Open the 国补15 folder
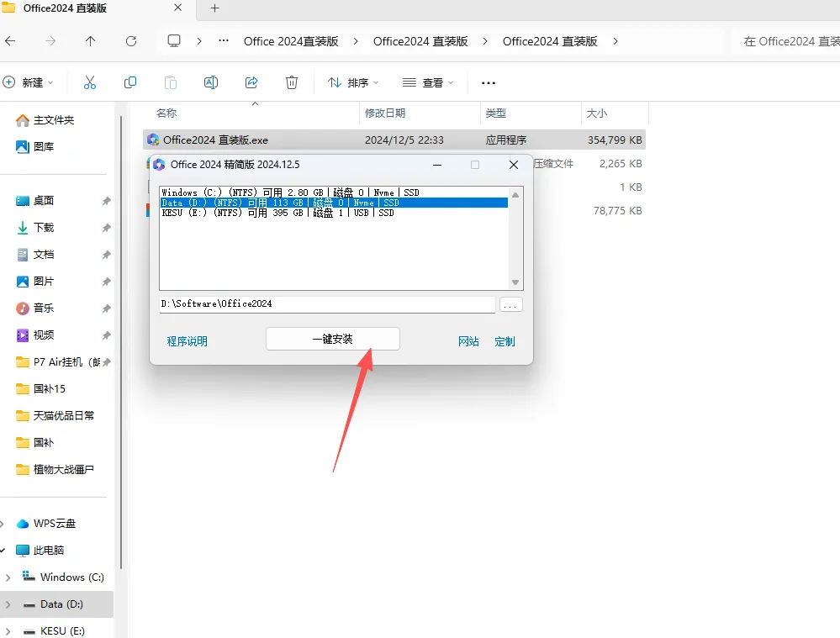This screenshot has width=840, height=638. [41, 389]
